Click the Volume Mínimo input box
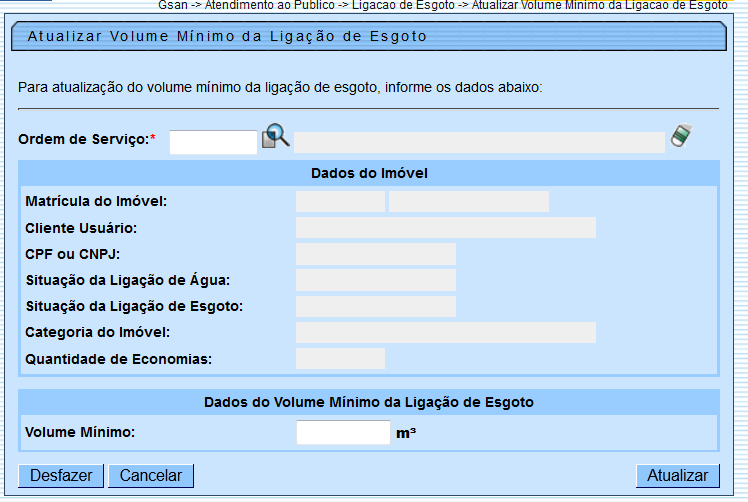748x502 pixels. 343,432
